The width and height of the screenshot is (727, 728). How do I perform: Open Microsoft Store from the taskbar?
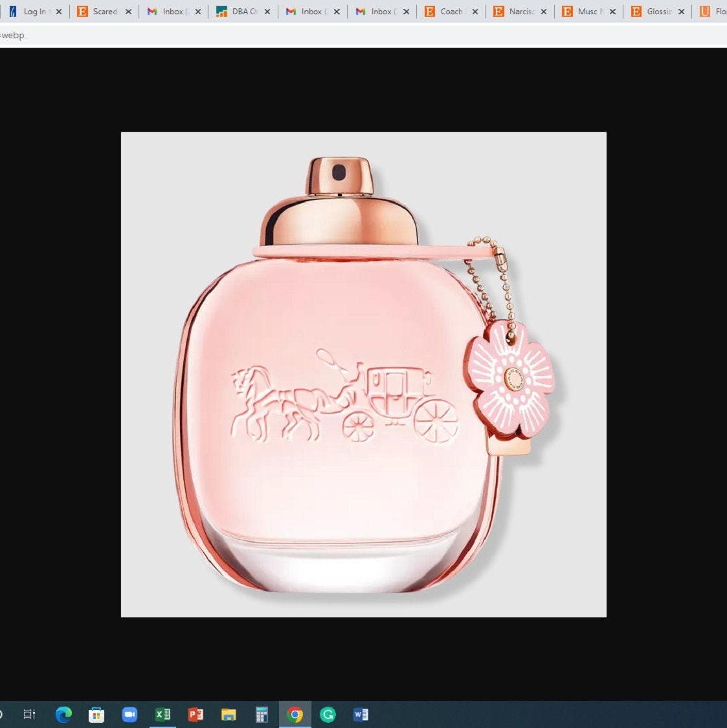[x=96, y=714]
